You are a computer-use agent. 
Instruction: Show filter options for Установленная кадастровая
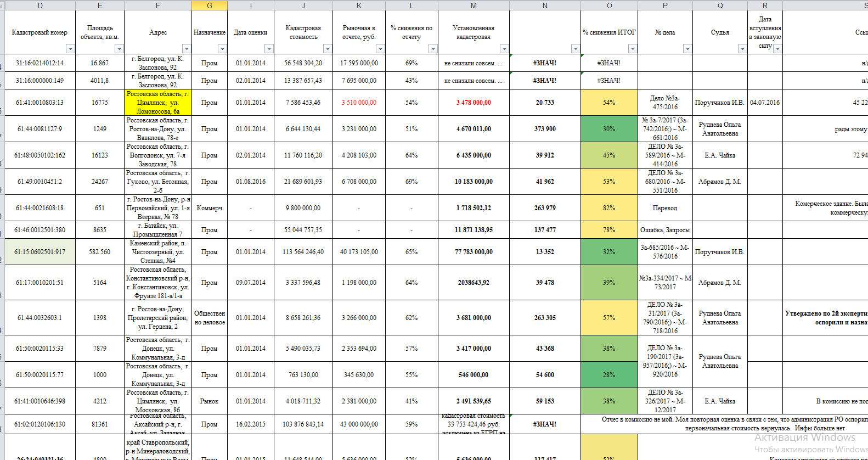pos(504,49)
